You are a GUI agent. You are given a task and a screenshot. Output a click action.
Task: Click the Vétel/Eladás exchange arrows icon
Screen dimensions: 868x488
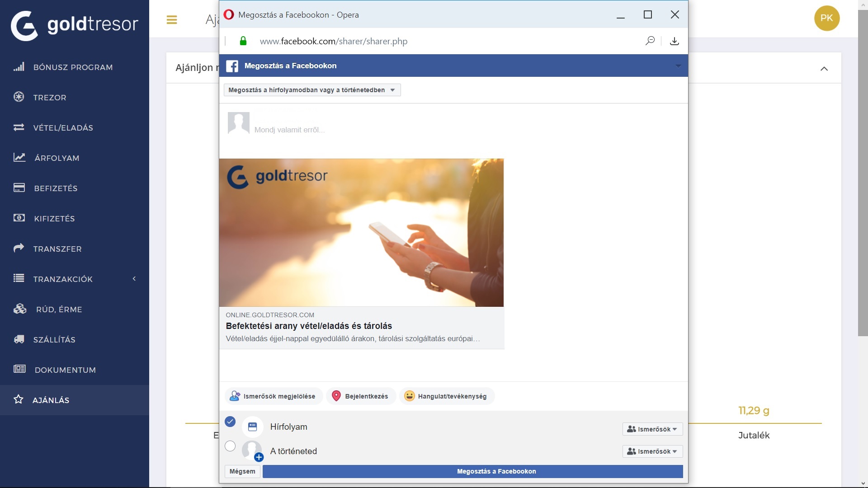click(x=19, y=127)
